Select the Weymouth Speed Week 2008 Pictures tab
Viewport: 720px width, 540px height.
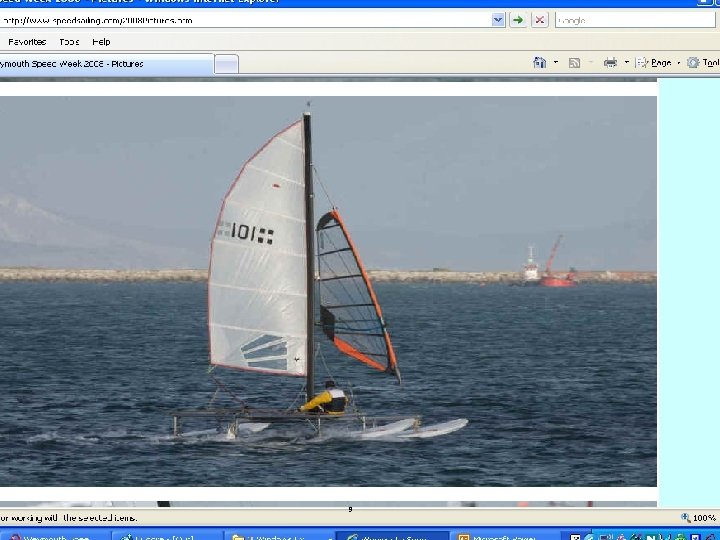(x=107, y=64)
